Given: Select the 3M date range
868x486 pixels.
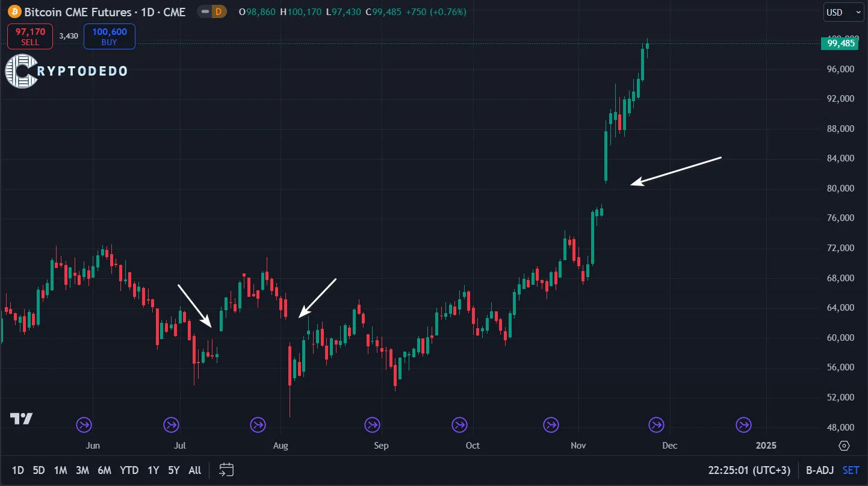Looking at the screenshot, I should pyautogui.click(x=82, y=470).
